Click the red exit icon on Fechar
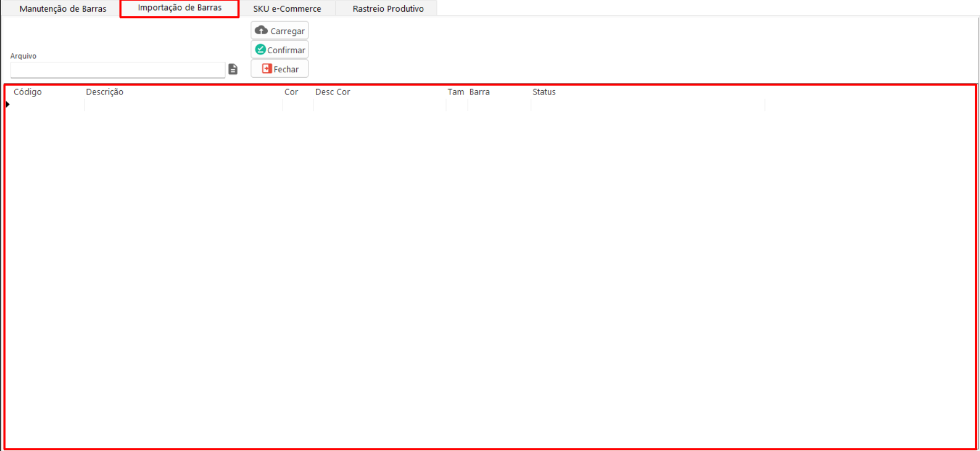The width and height of the screenshot is (980, 451). [x=267, y=69]
